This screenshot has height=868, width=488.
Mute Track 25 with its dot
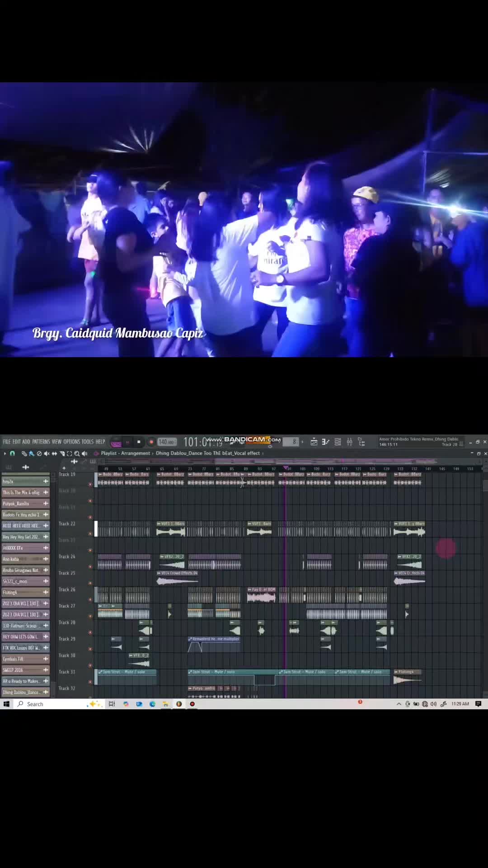pos(90,583)
